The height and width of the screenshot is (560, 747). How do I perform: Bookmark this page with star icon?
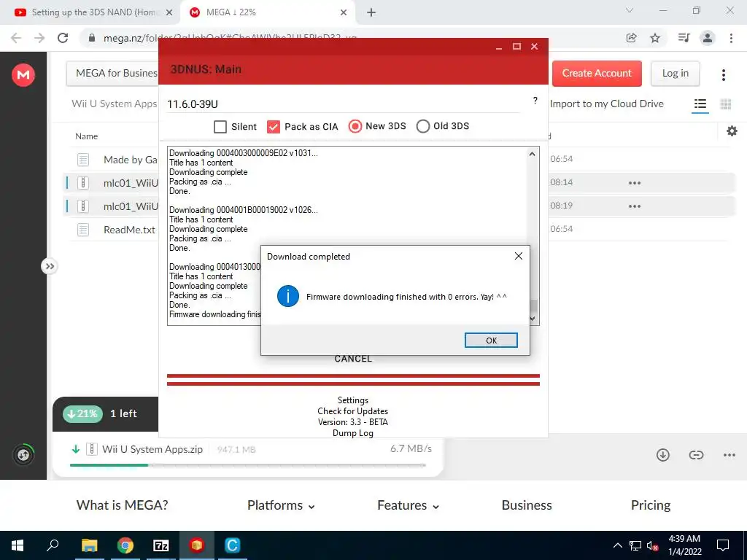655,38
